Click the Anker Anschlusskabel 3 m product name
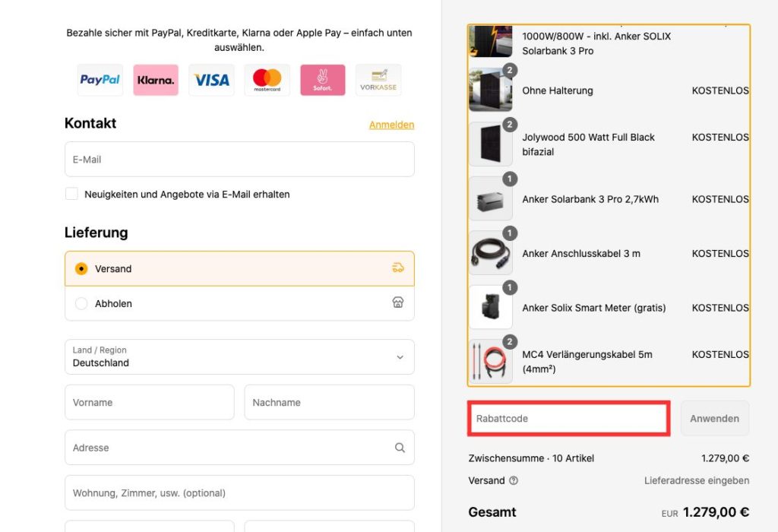This screenshot has height=532, width=778. [581, 254]
